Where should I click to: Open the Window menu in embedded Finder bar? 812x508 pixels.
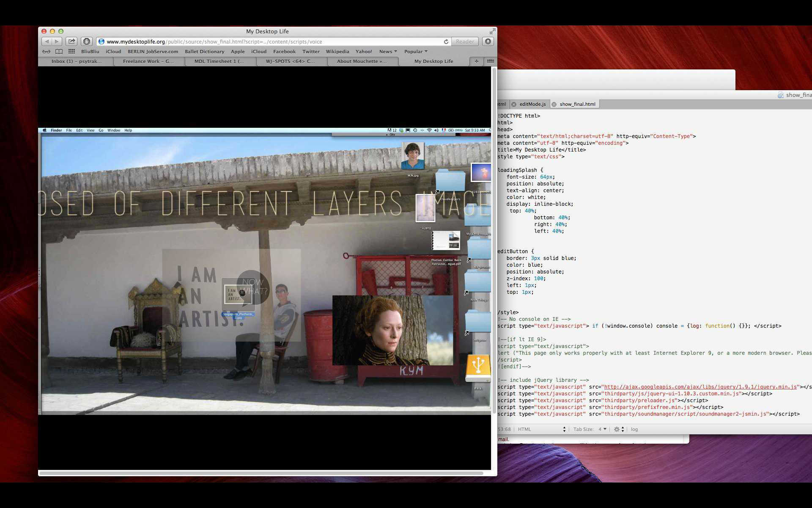pyautogui.click(x=114, y=130)
